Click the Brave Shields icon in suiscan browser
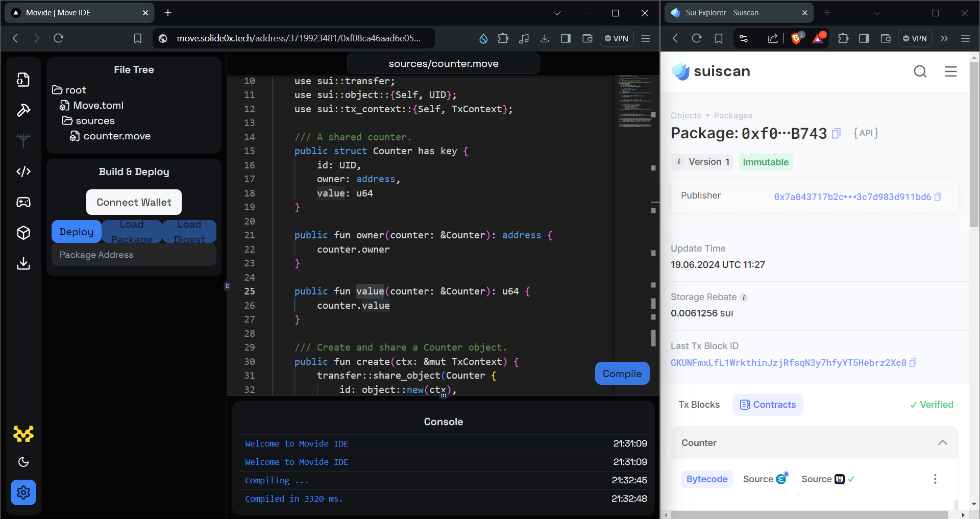 796,38
